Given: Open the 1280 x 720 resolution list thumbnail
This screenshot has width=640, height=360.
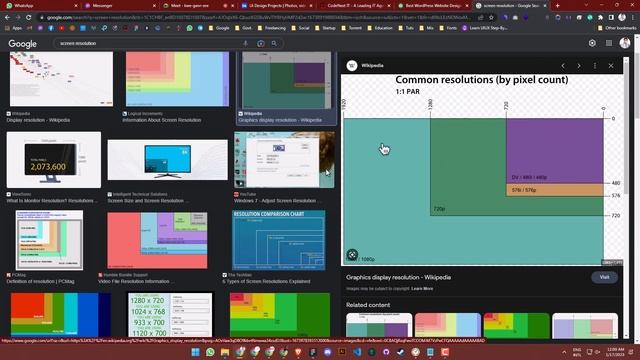Looking at the screenshot, I should (170, 315).
